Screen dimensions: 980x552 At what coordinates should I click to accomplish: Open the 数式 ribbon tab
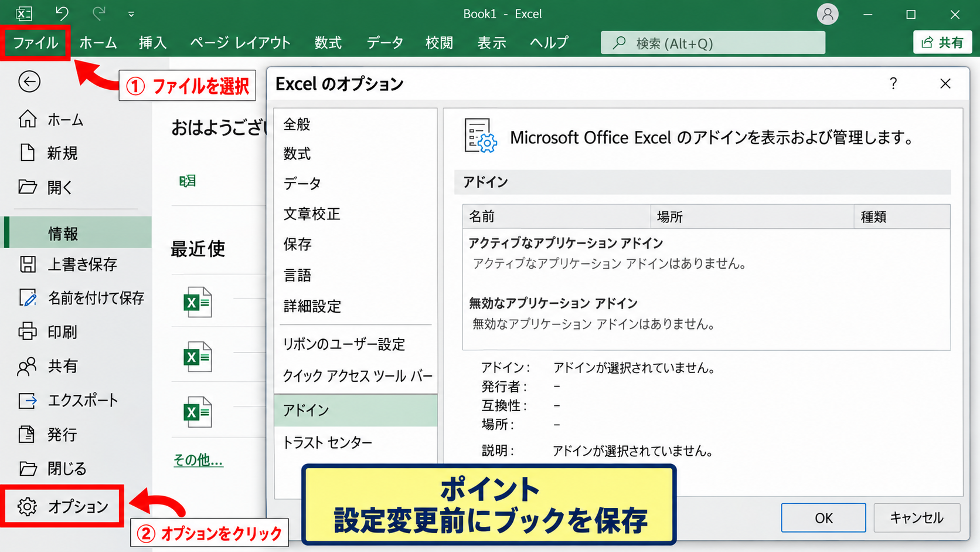328,42
